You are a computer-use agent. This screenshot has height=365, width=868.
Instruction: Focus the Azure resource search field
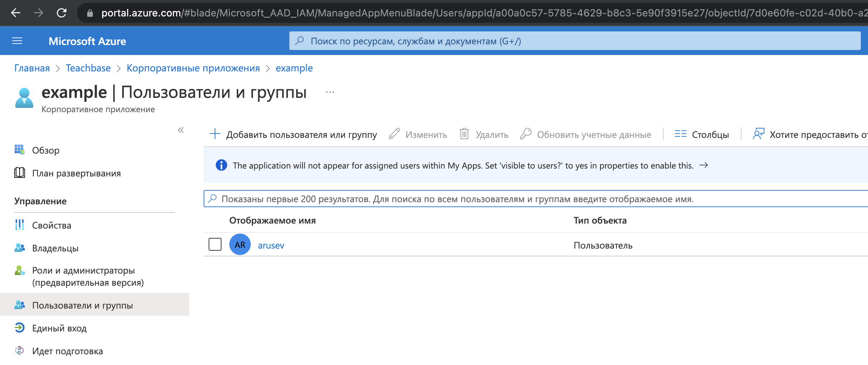click(575, 41)
